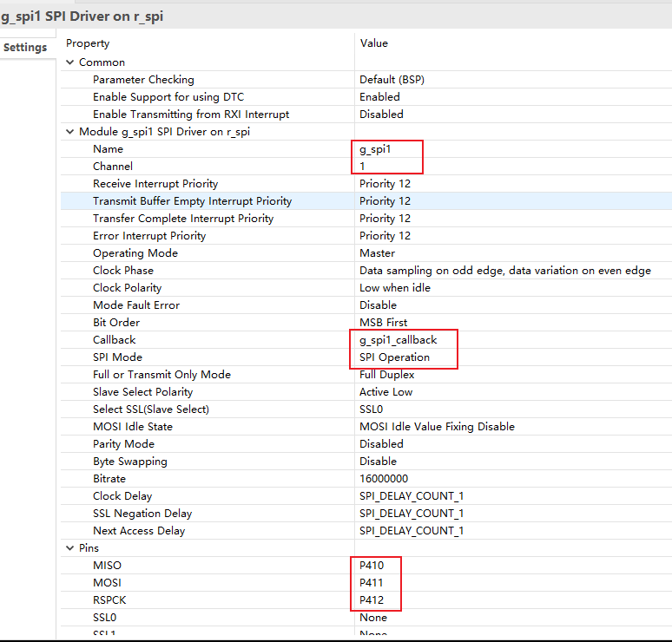
Task: Select the Mode Fault Error property
Action: (x=136, y=305)
